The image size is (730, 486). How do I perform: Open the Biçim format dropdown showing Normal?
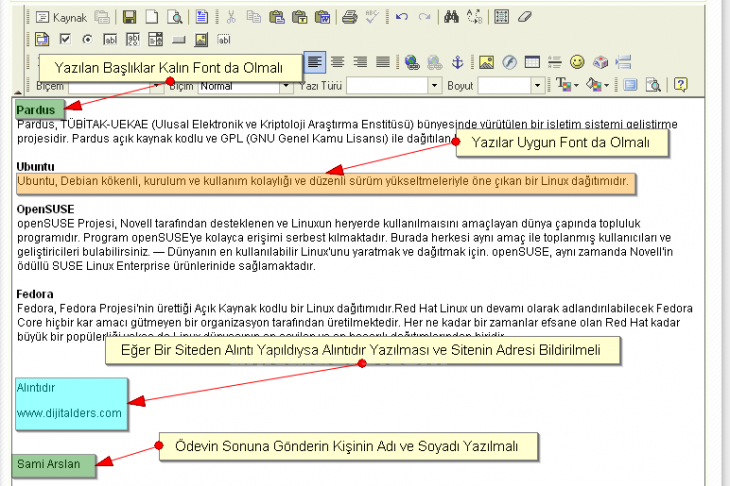click(245, 86)
